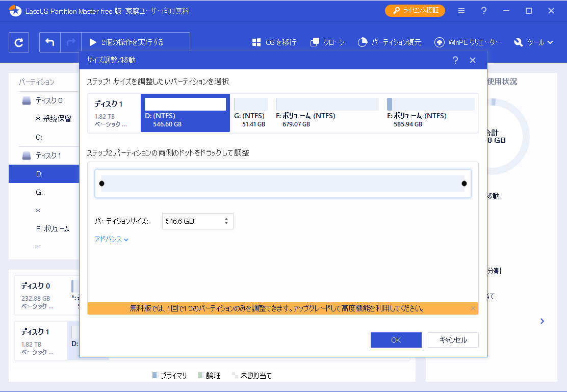
Task: Select the F: ボリューム 679.07 GB partition
Action: pyautogui.click(x=327, y=113)
